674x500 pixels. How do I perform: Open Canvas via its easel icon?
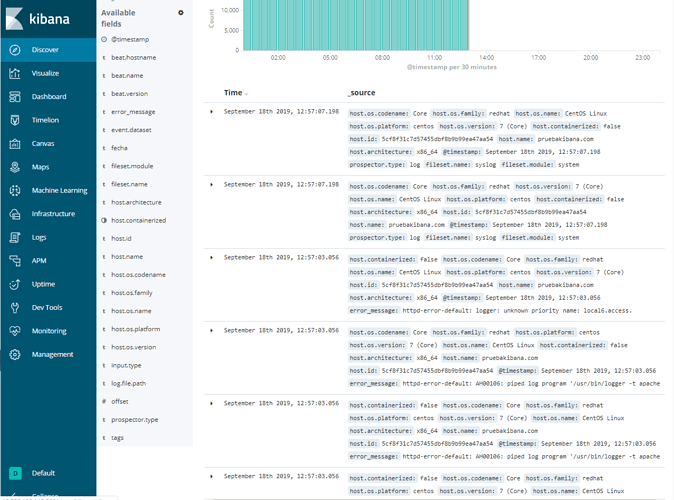15,144
